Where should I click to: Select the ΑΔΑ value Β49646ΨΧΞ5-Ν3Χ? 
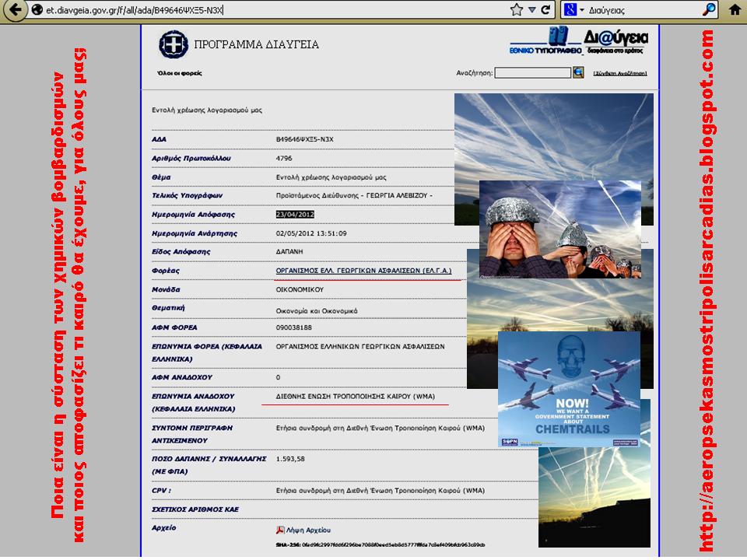pyautogui.click(x=304, y=139)
